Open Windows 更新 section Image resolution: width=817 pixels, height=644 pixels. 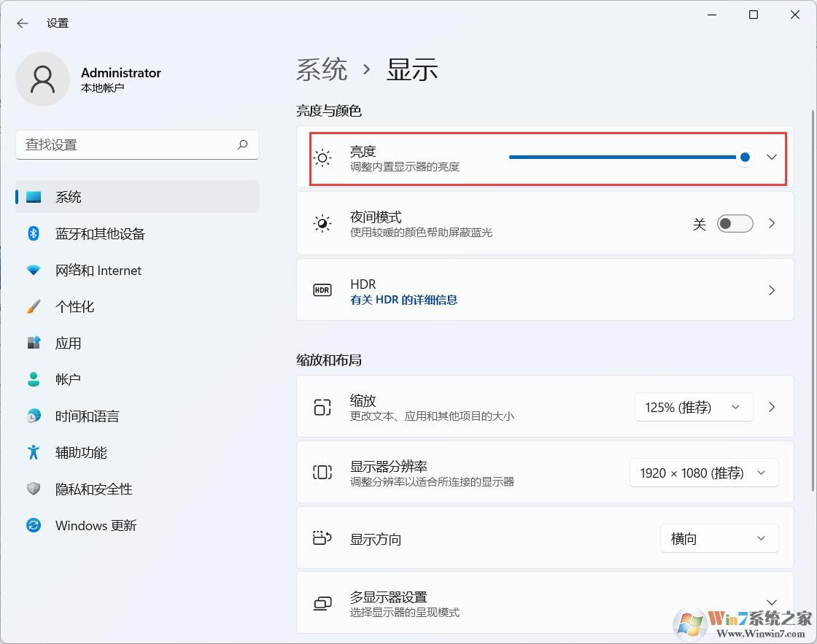click(x=96, y=525)
